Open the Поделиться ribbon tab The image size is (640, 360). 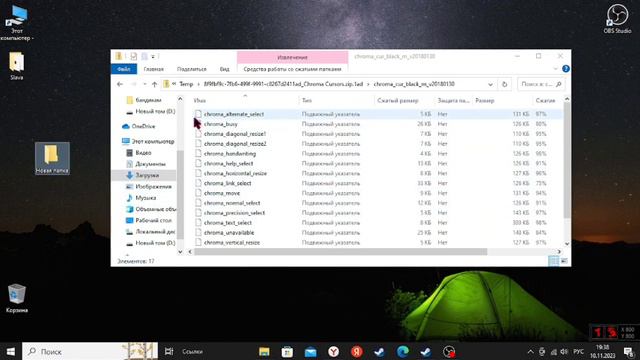coord(191,69)
